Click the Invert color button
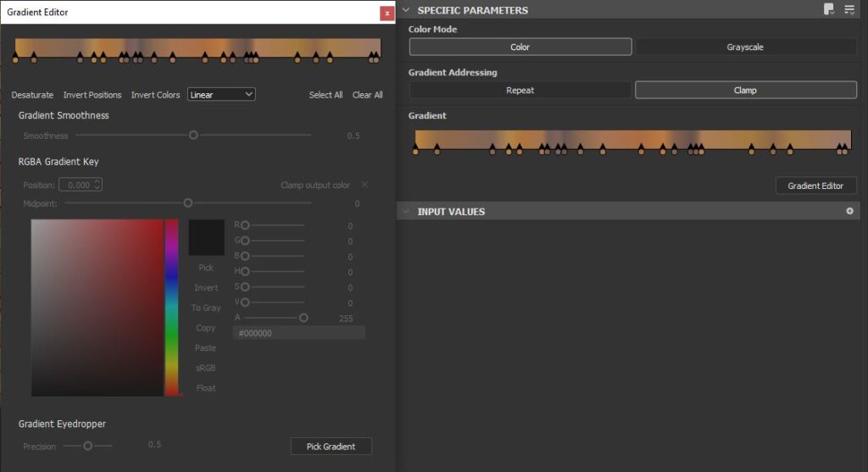 206,288
